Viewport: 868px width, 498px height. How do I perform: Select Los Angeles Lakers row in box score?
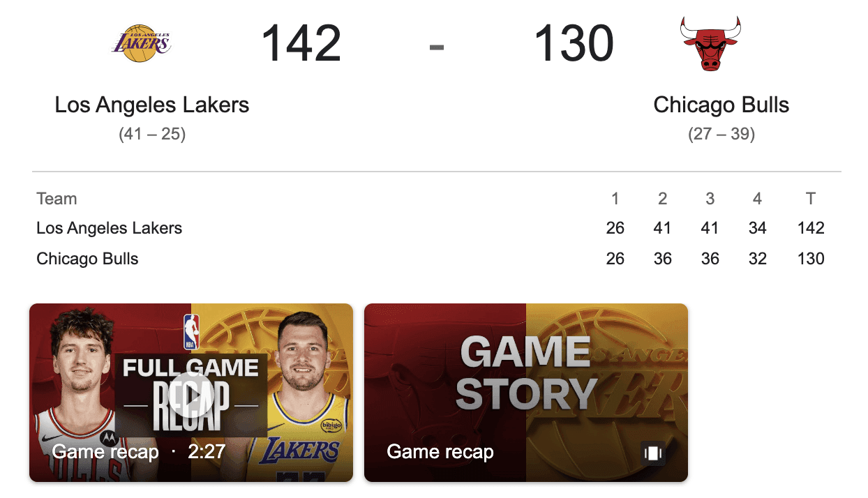click(x=110, y=228)
